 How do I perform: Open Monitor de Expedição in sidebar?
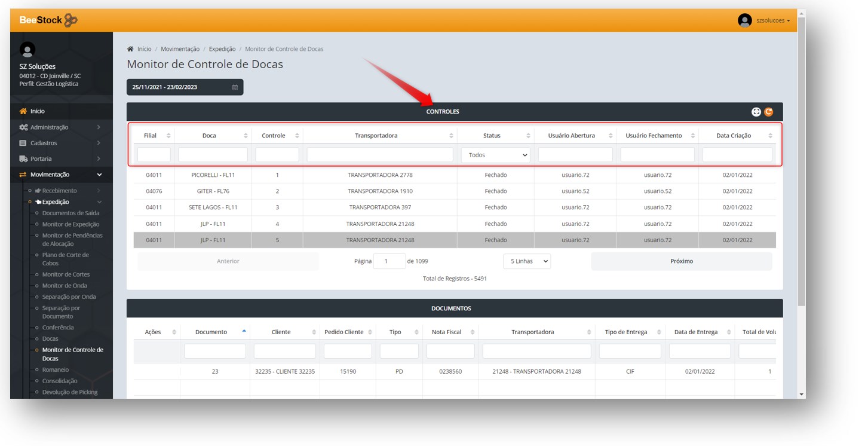tap(70, 224)
